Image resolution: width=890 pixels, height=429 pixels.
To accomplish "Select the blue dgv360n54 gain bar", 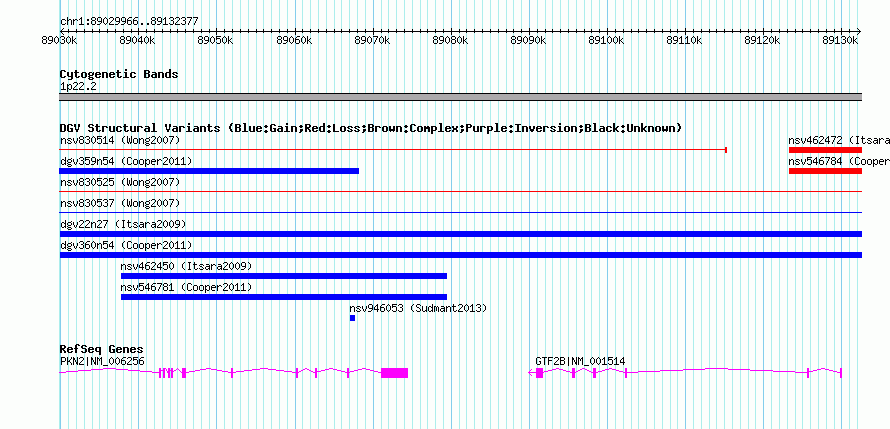I will pos(461,255).
